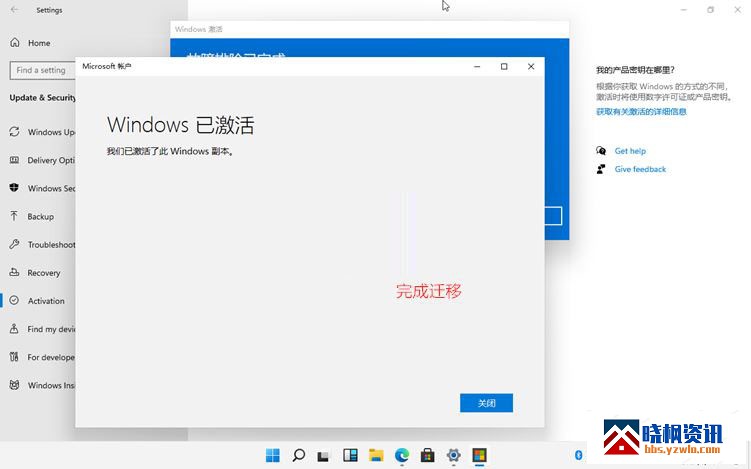Restore the Settings window
Screen dimensions: 751x469
click(710, 10)
